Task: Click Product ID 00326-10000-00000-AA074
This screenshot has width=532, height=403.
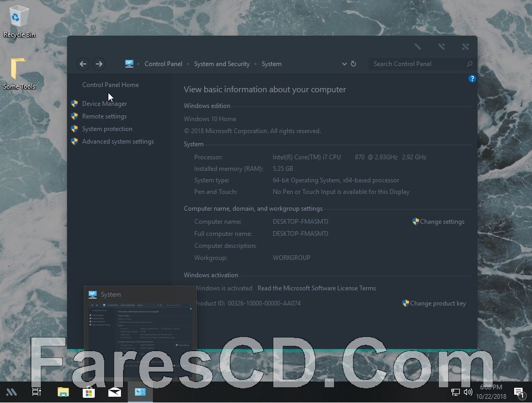Action: [x=248, y=303]
